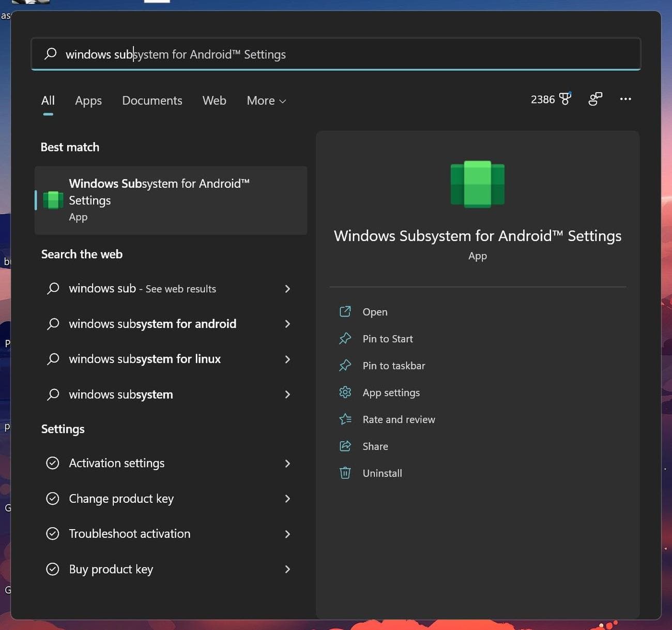Select the Troubleshoot activation result
This screenshot has width=672, height=630.
click(129, 534)
